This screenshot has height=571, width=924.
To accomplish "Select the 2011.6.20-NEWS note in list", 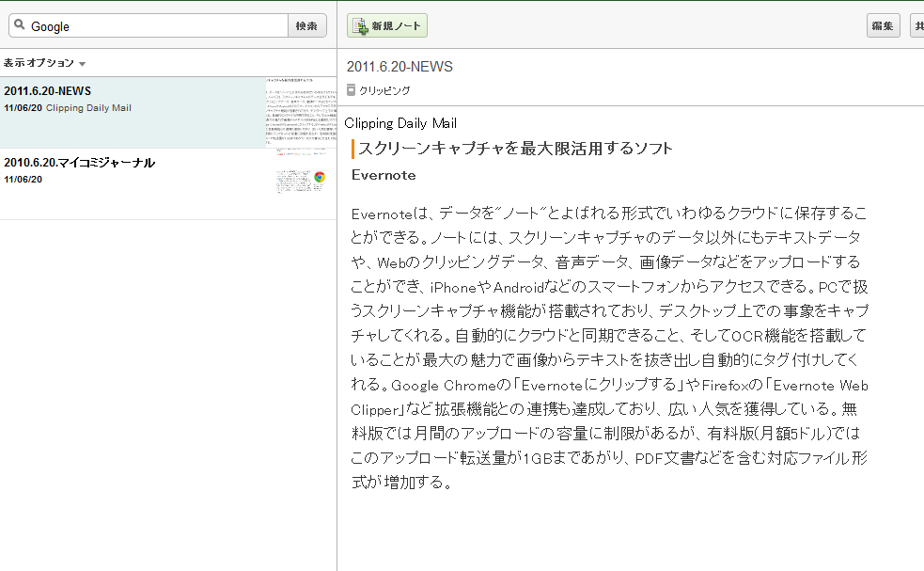I will coord(168,112).
